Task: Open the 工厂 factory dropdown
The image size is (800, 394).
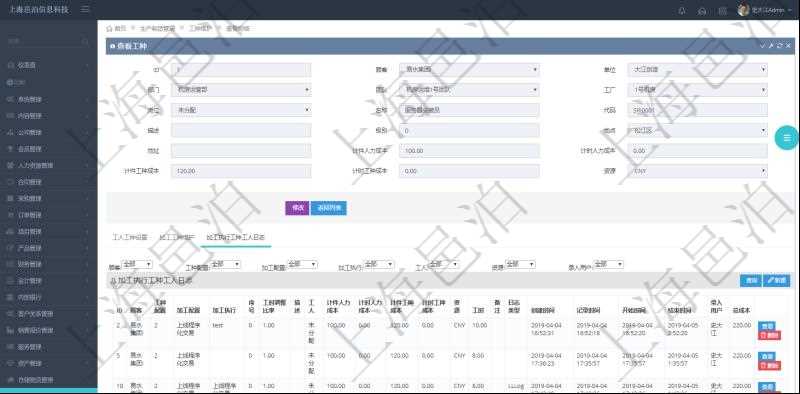Action: (x=697, y=90)
